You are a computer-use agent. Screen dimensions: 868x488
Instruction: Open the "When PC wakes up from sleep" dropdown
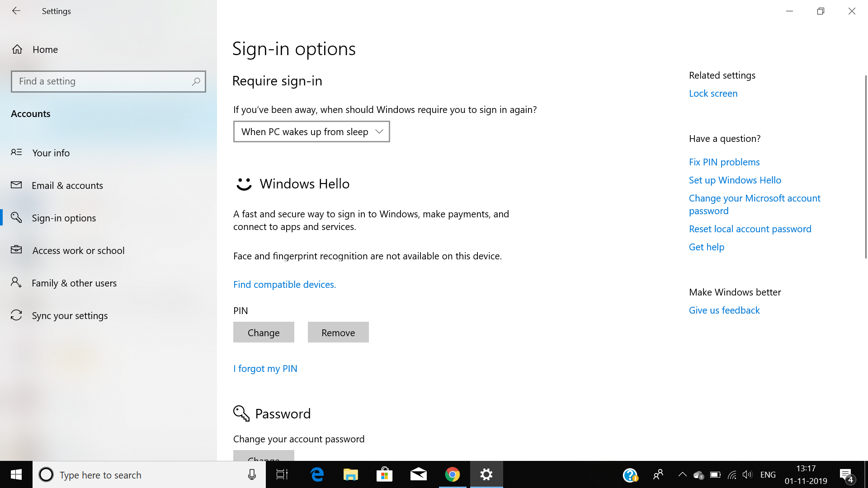click(x=311, y=131)
